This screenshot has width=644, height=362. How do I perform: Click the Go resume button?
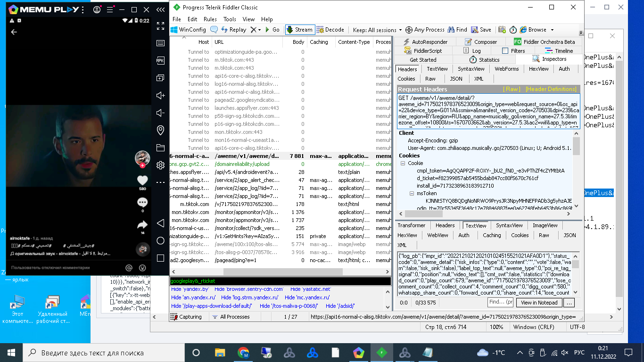tap(272, 30)
